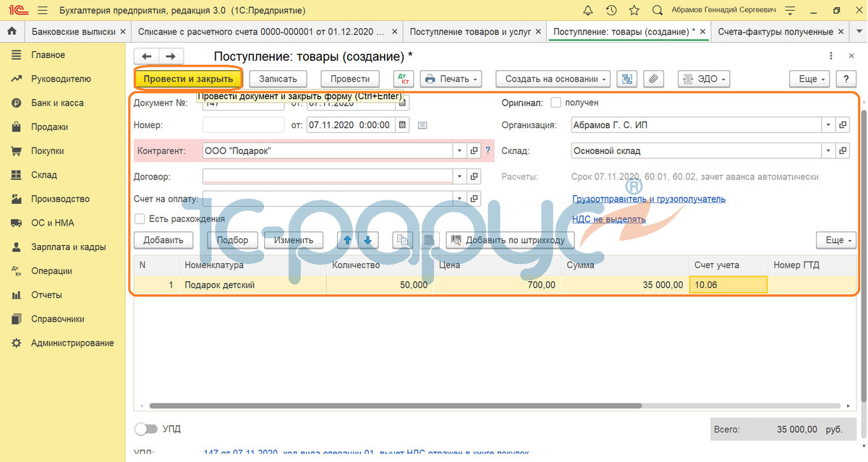Move row up with blue arrow
868x462 pixels.
click(x=347, y=240)
